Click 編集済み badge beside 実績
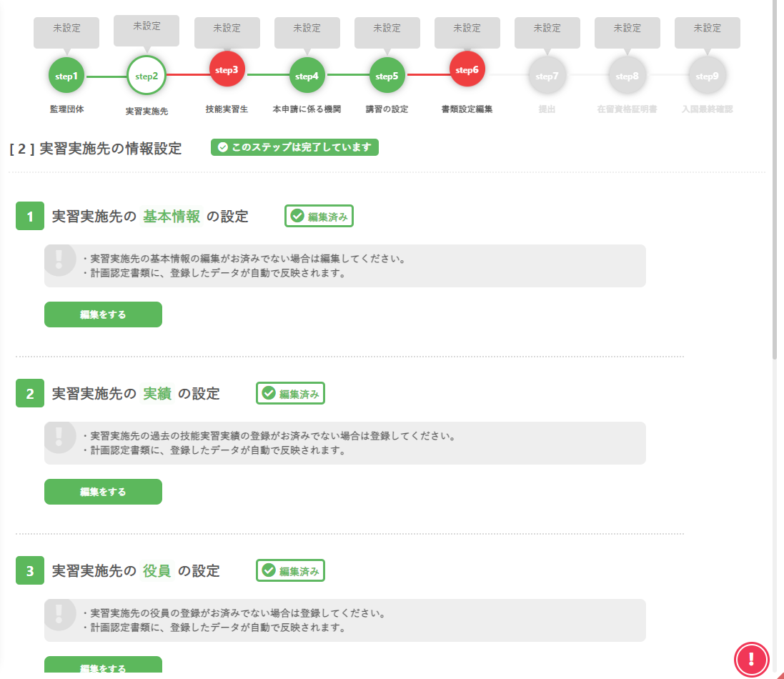 pos(291,393)
